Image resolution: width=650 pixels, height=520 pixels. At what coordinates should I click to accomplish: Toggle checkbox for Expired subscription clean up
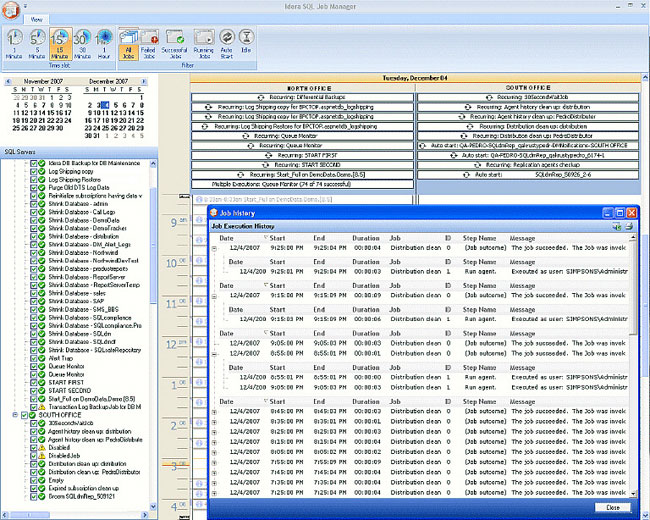coord(34,488)
